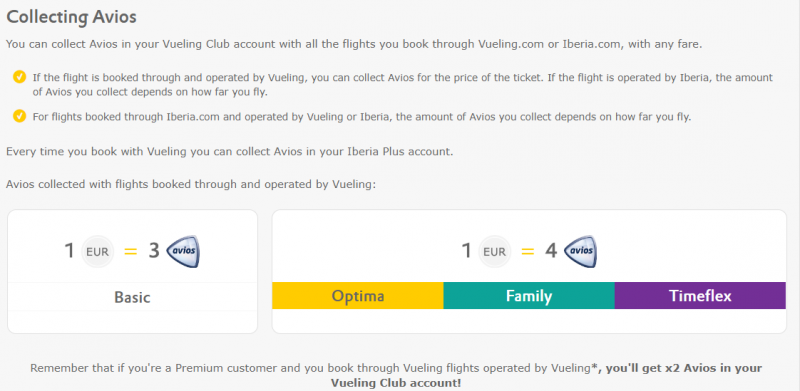Click the number 3 in Basic card
The image size is (800, 391).
point(154,251)
